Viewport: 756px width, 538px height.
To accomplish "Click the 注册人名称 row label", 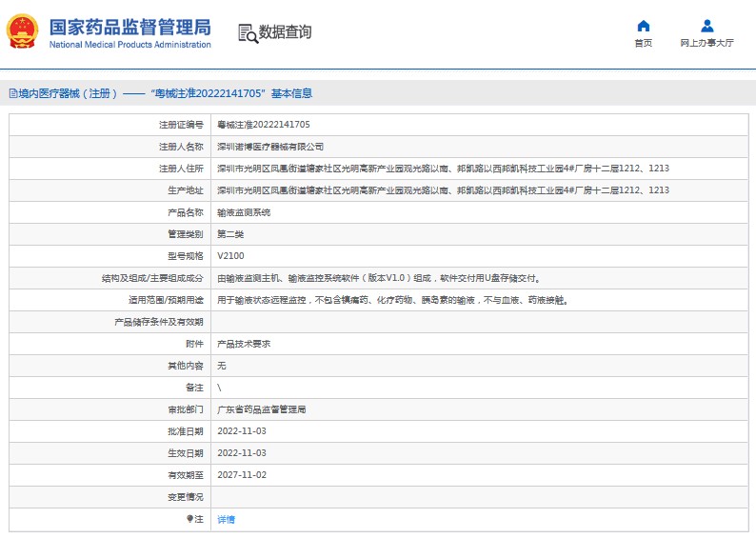I will [x=181, y=147].
